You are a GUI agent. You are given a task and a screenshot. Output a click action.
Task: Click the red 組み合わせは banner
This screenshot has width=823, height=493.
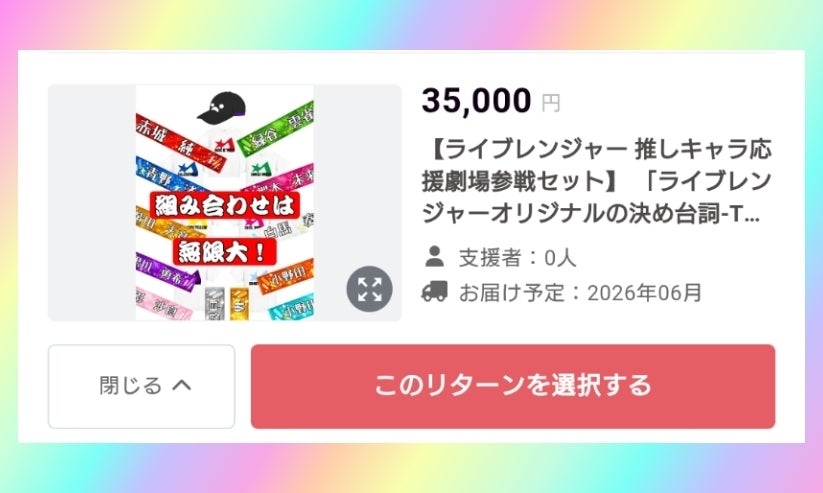click(x=225, y=205)
